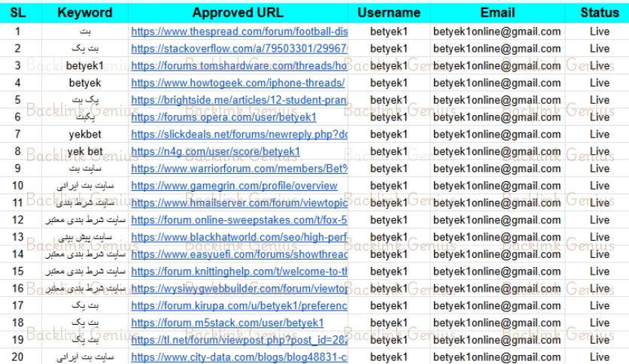Open the forum.kirupa.com betyek1 preferences link
Image resolution: width=629 pixels, height=364 pixels.
[x=239, y=305]
